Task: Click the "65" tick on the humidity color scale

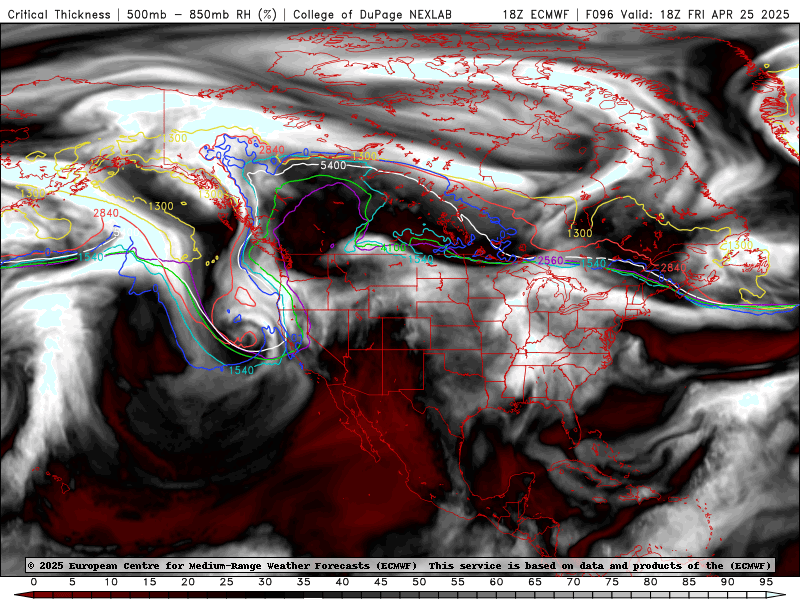Action: click(x=535, y=582)
